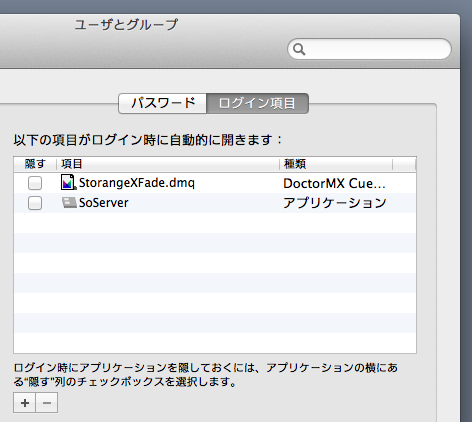Click empty area in login items list
Viewport: 472px width, 422px height.
(215, 283)
